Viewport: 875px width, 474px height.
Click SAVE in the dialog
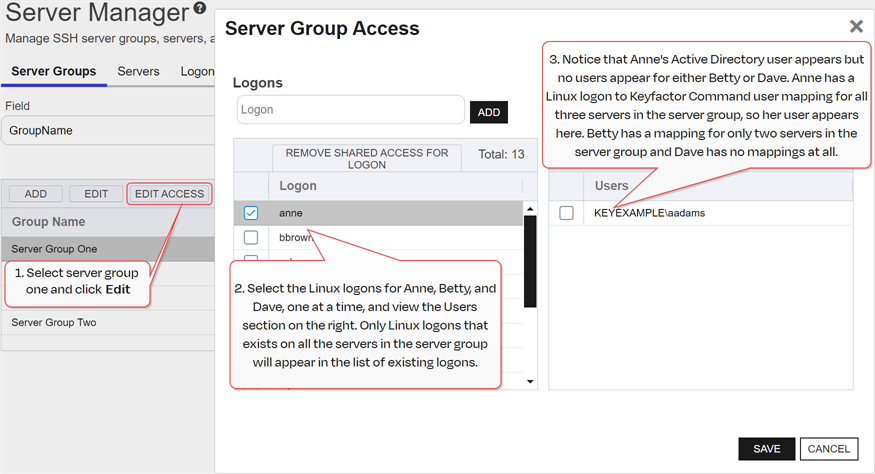click(x=766, y=449)
